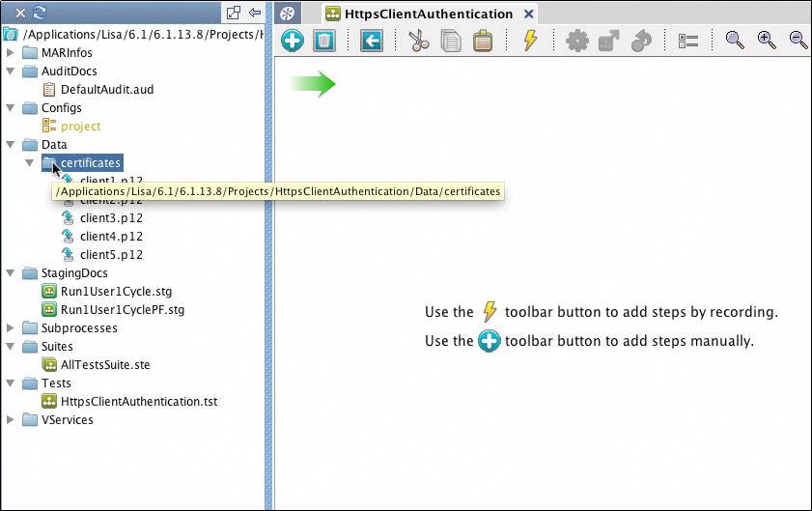812x511 pixels.
Task: Collapse the Data folder
Action: coord(10,144)
